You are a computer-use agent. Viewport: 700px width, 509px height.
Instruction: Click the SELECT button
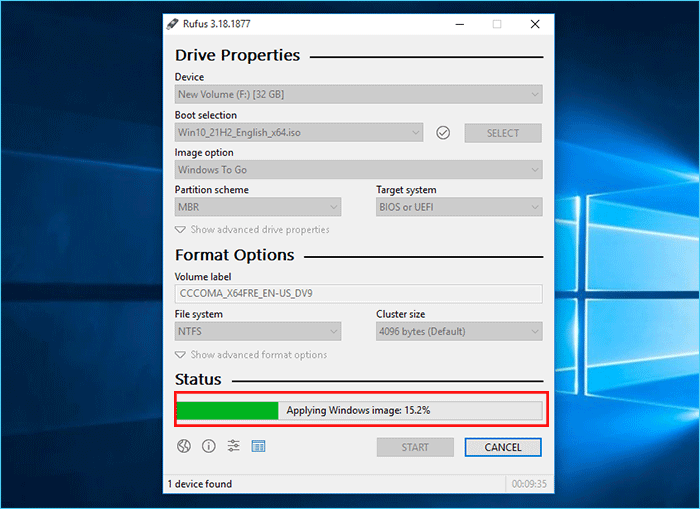[x=503, y=133]
